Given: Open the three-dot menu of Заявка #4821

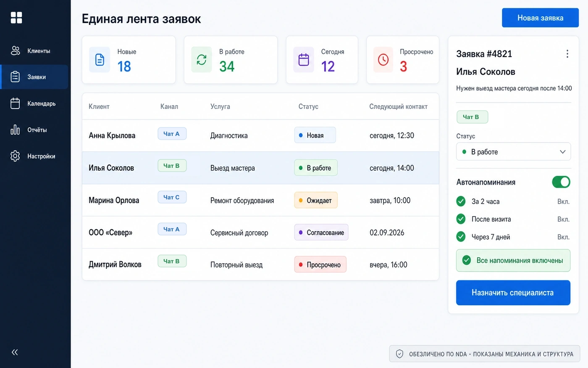Looking at the screenshot, I should (567, 54).
